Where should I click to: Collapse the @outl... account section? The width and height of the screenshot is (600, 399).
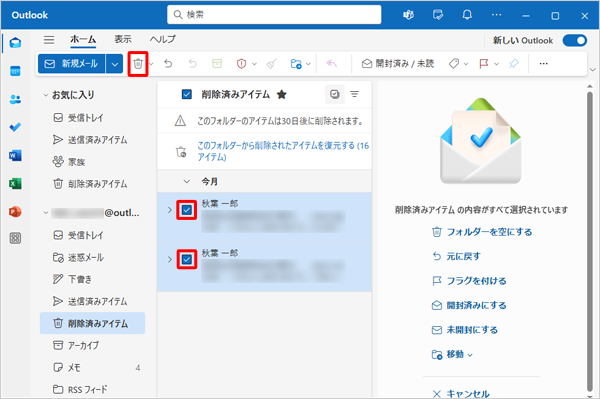(46, 213)
